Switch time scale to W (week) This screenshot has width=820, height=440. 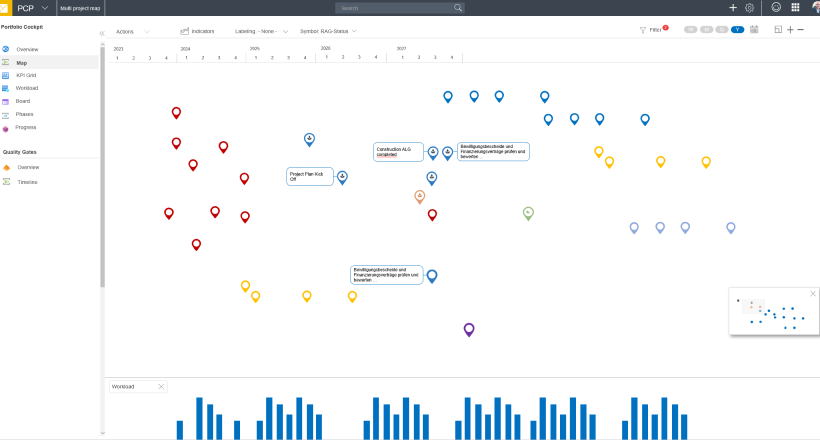pos(691,30)
